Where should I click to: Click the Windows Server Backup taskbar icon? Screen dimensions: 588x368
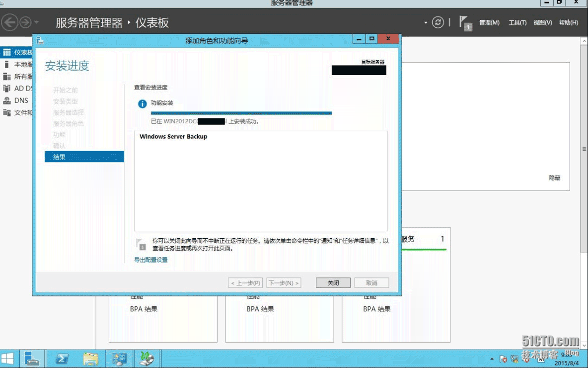tap(147, 359)
